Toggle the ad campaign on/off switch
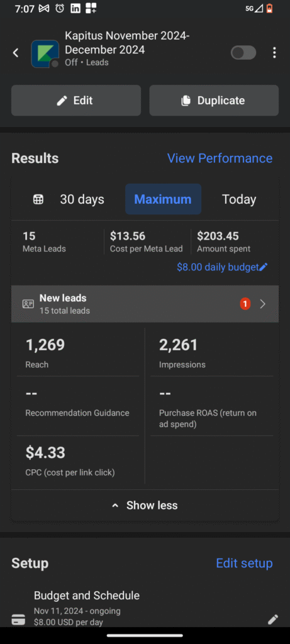This screenshot has width=290, height=644. click(243, 53)
